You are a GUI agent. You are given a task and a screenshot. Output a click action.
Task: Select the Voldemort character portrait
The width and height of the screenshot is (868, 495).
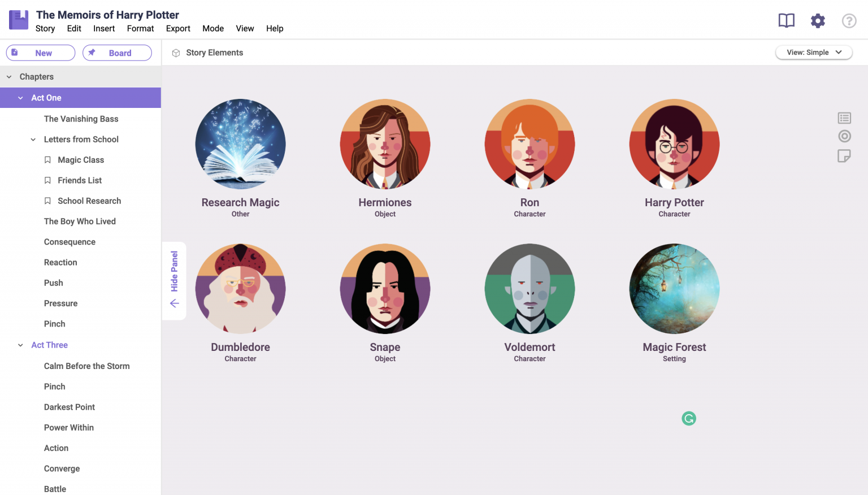tap(530, 289)
